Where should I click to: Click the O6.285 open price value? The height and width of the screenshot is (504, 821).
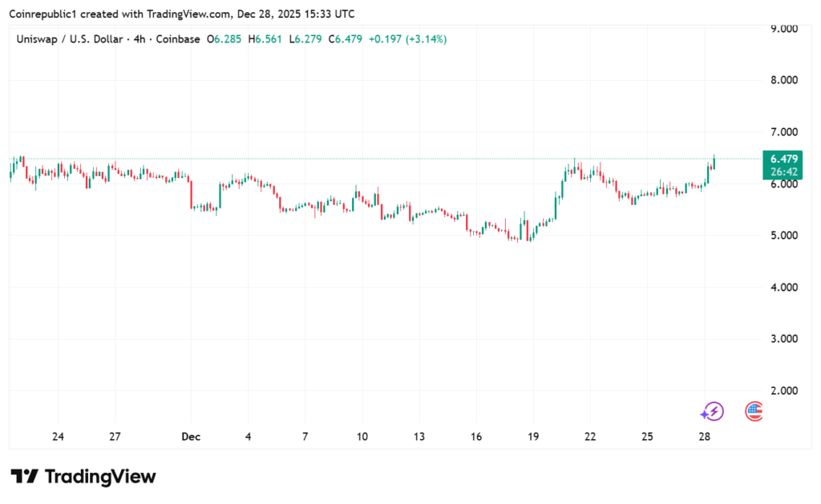click(225, 38)
